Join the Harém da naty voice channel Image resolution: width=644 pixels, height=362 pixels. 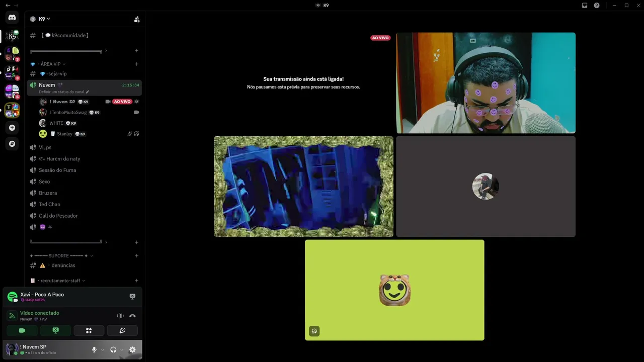click(85, 159)
